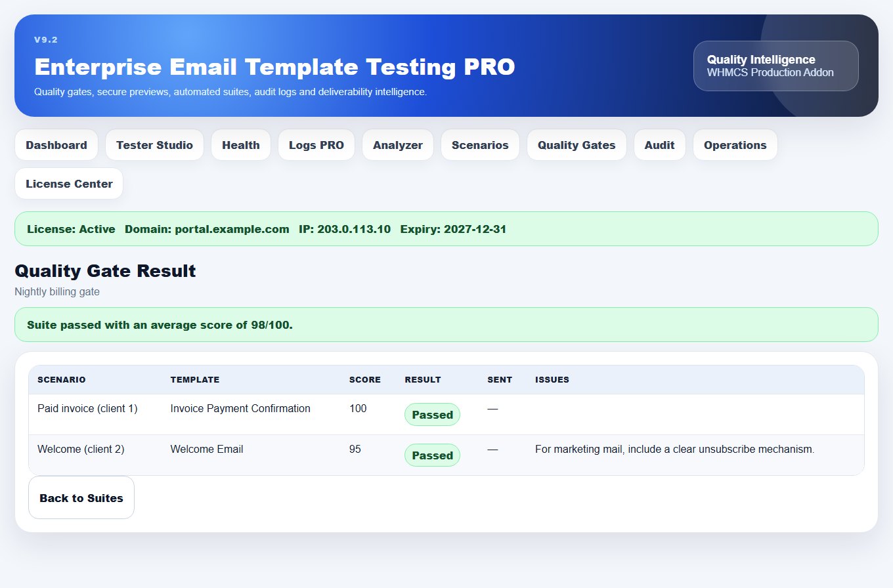This screenshot has height=588, width=893.
Task: Click the 'Expiry: 2027-12-31' text
Action: click(453, 229)
